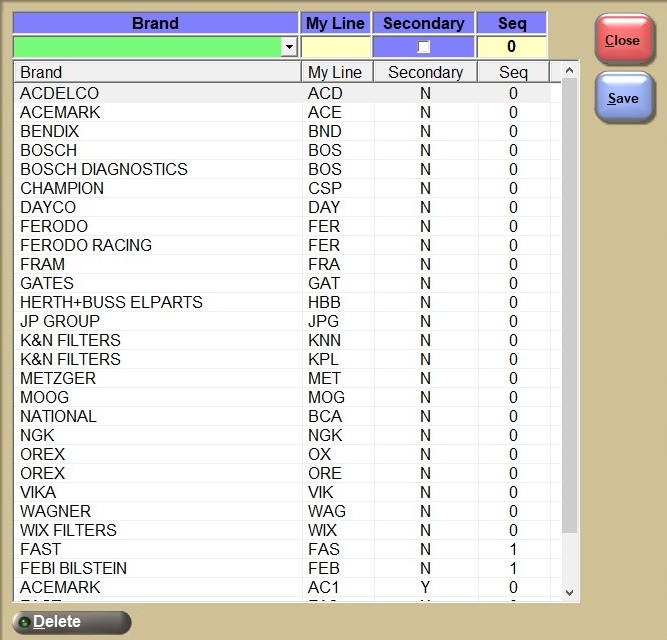Click the My Line column header in list
Screen dimensions: 667x640
[336, 72]
